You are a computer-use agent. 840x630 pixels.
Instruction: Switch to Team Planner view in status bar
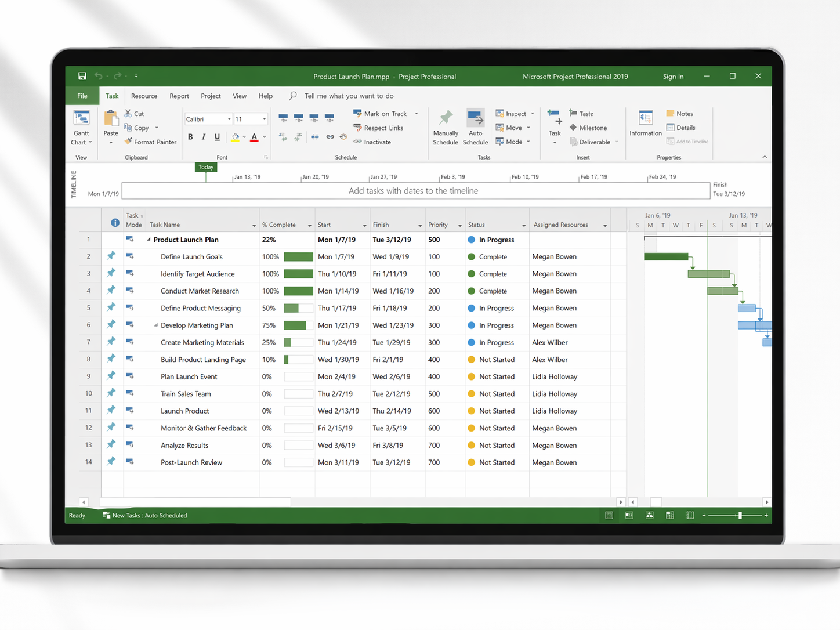[x=650, y=515]
